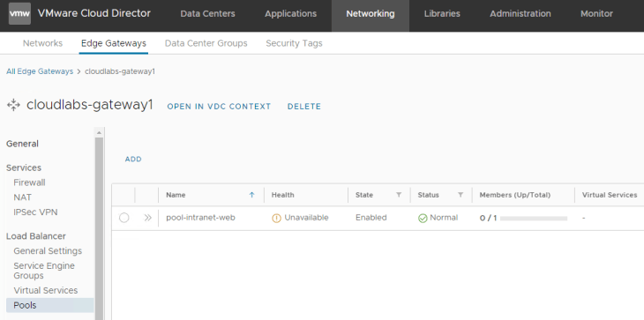This screenshot has height=320, width=644.
Task: Open the State column filter icon
Action: [399, 195]
